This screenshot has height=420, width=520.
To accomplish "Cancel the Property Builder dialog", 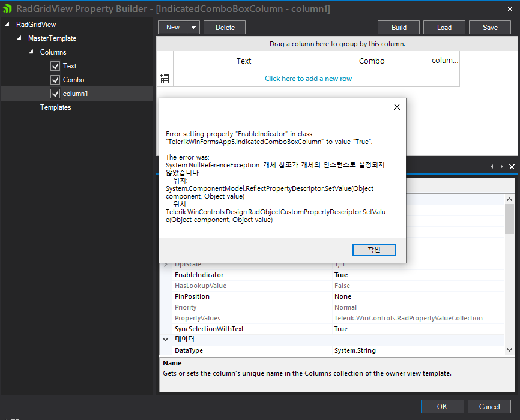I will (489, 406).
